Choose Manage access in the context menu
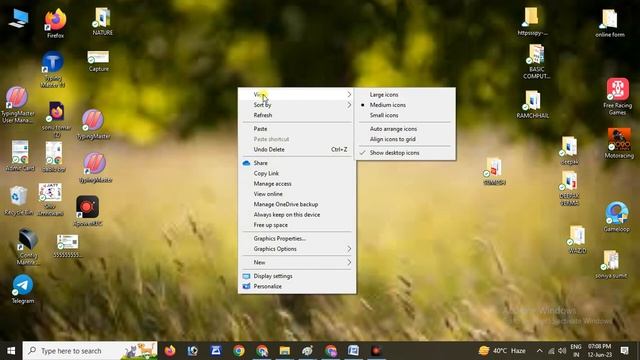The width and height of the screenshot is (640, 360). point(297,184)
